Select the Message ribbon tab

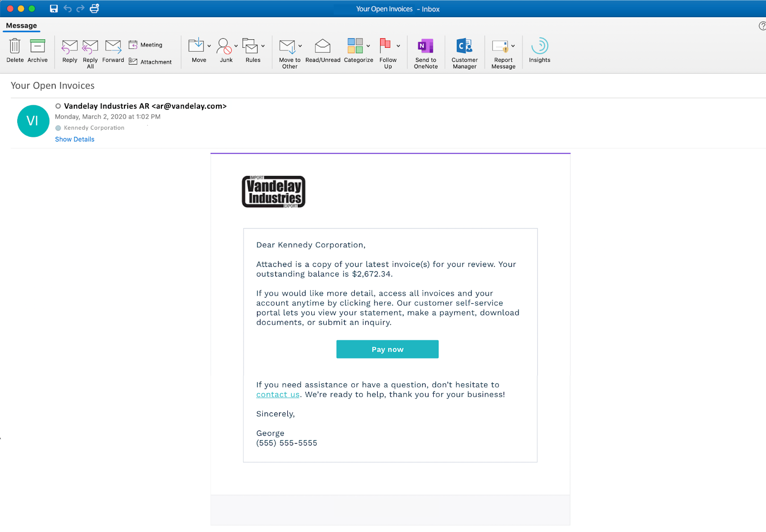22,26
